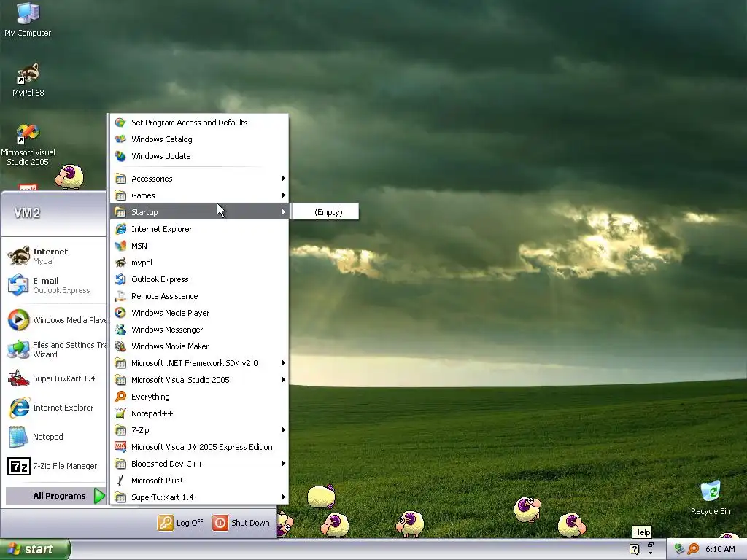Click the Everything program label

coord(150,397)
